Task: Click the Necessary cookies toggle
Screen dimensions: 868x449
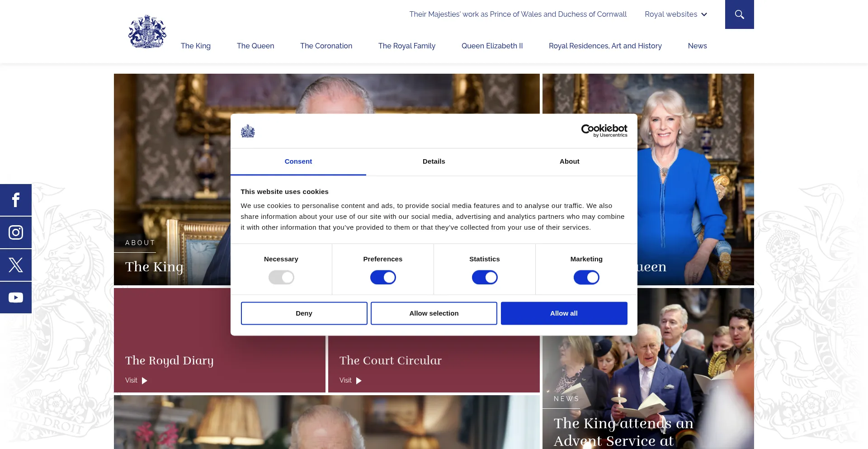Action: point(281,277)
